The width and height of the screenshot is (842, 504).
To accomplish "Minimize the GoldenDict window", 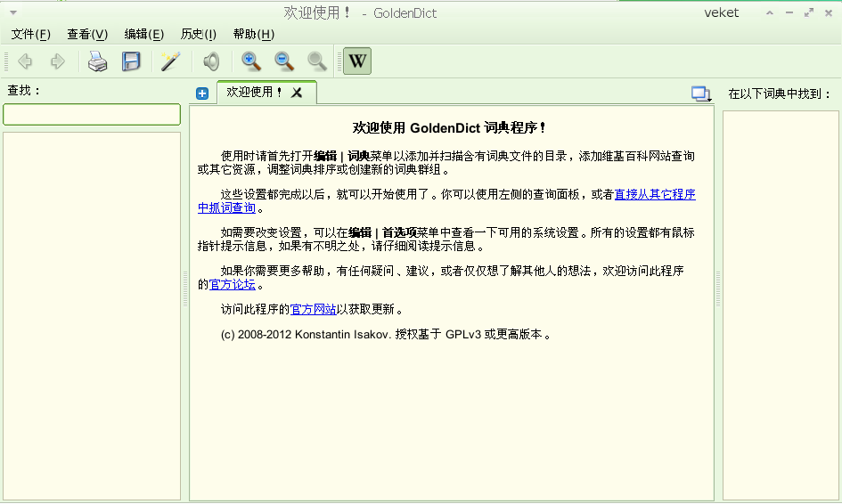I will click(789, 12).
